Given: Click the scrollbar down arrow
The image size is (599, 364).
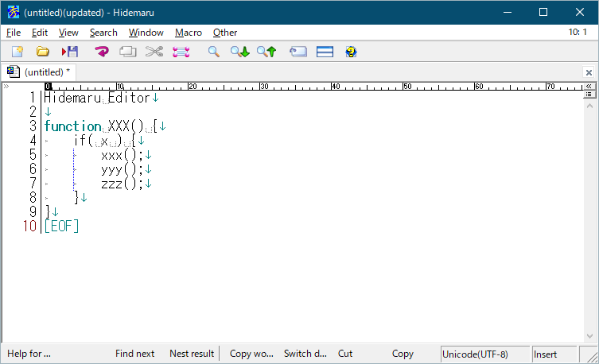Looking at the screenshot, I should pos(589,336).
